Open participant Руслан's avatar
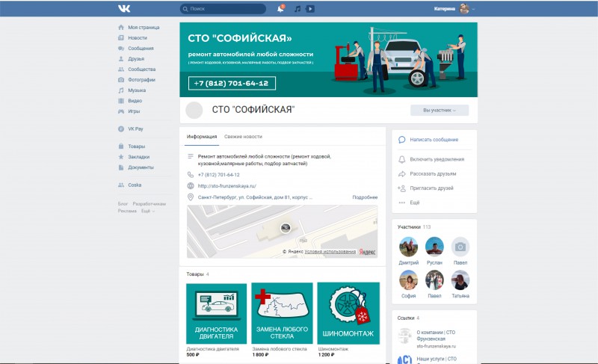This screenshot has width=598, height=364. (434, 247)
